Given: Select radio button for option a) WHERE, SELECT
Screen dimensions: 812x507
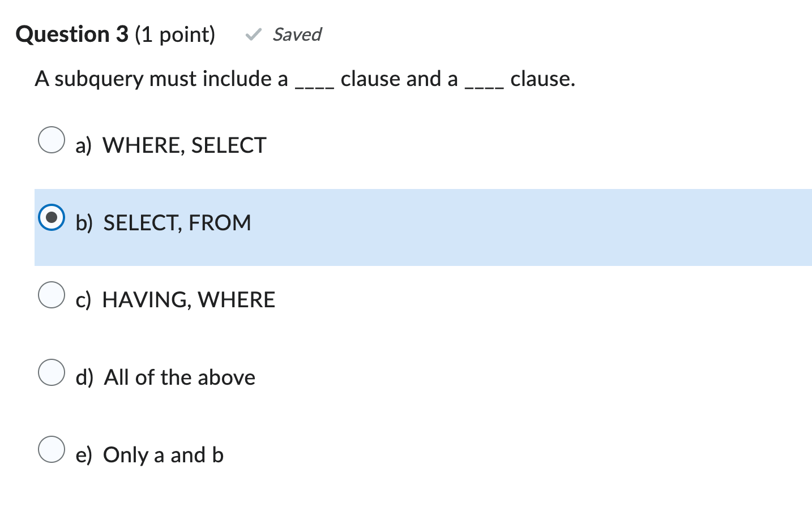Looking at the screenshot, I should pyautogui.click(x=51, y=140).
